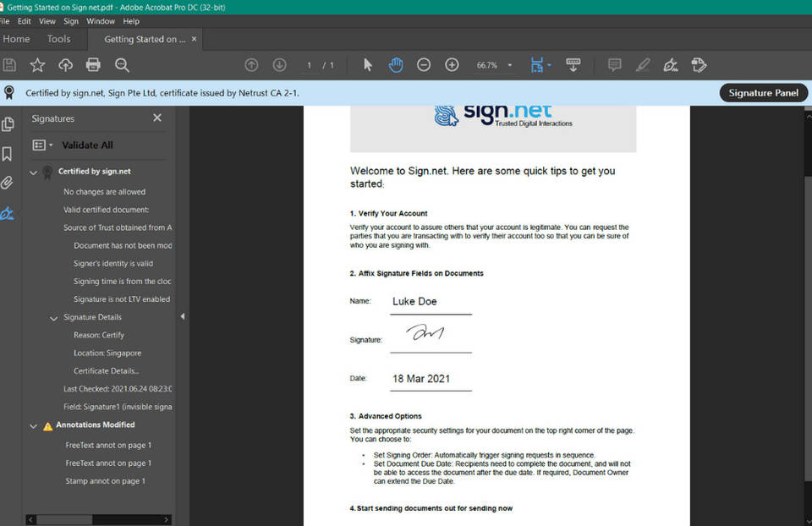
Task: Select 'Reason: Certify' row
Action: 99,335
